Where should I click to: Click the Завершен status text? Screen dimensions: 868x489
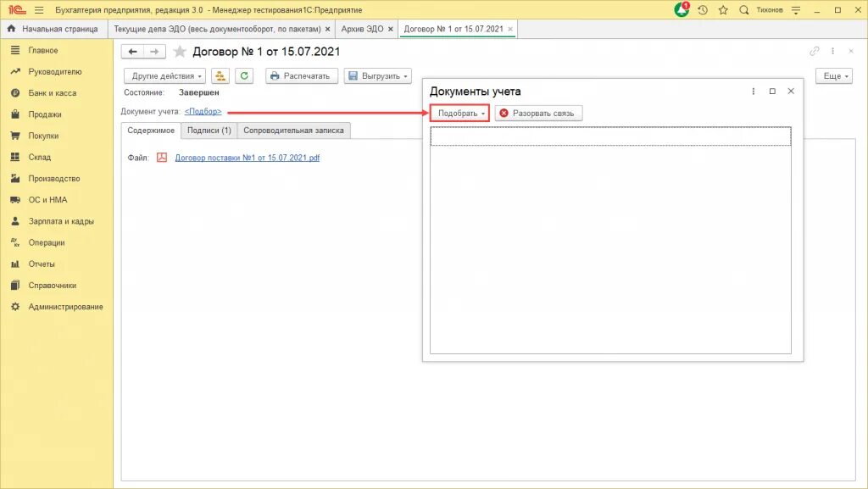click(x=198, y=92)
